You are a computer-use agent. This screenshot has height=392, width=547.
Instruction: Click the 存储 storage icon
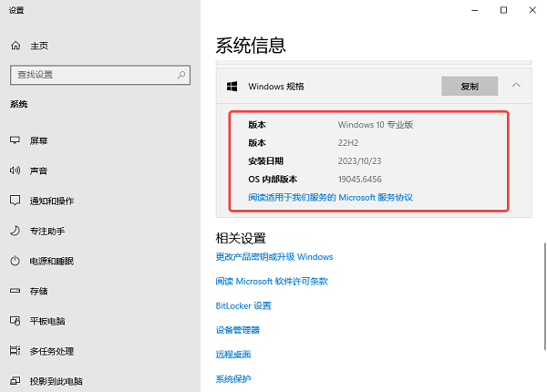[15, 291]
